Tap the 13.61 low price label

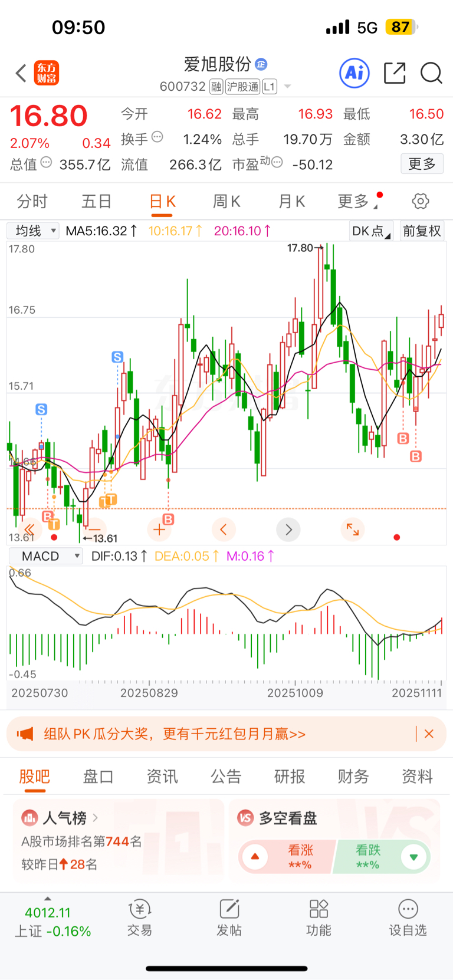105,538
